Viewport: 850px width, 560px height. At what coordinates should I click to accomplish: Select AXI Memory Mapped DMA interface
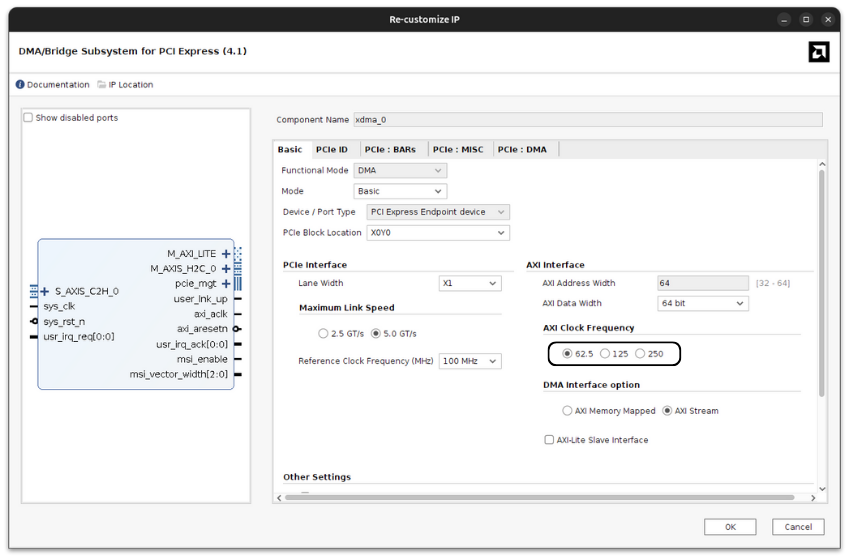click(567, 411)
